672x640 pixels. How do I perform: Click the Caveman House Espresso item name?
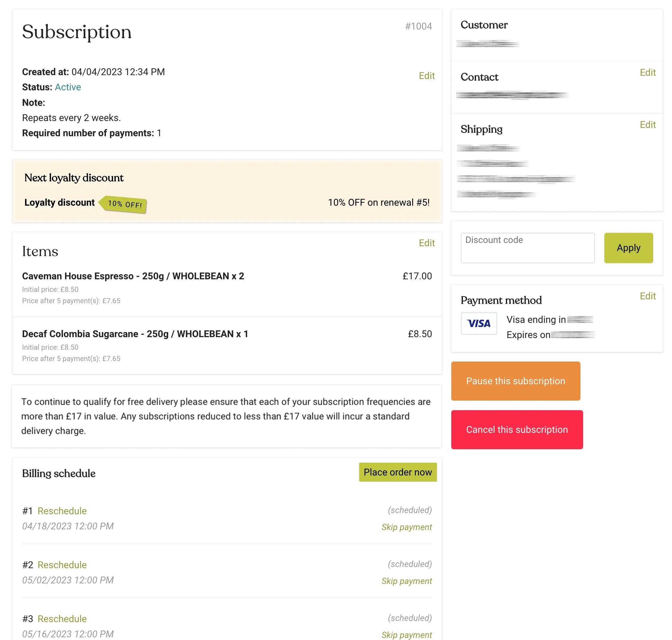coord(133,276)
